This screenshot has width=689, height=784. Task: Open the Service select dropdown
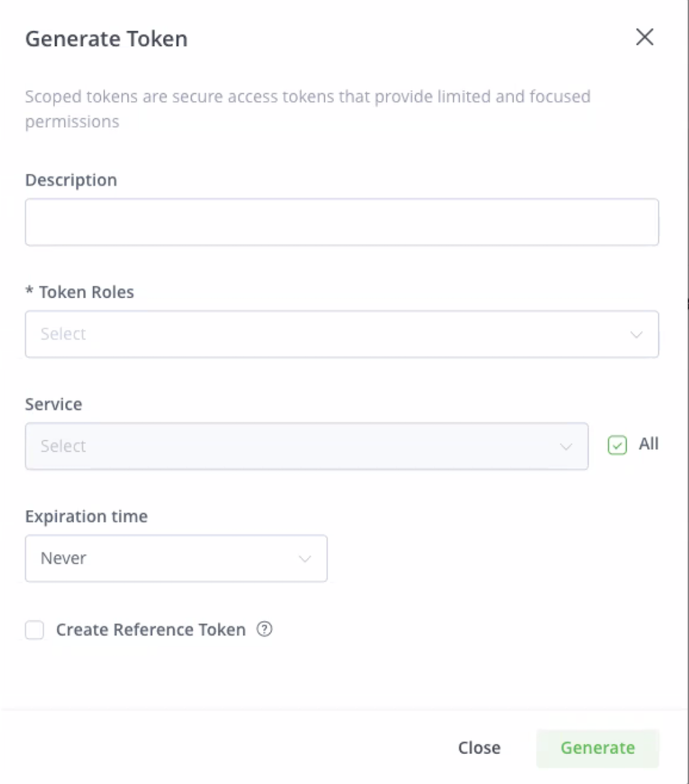306,446
